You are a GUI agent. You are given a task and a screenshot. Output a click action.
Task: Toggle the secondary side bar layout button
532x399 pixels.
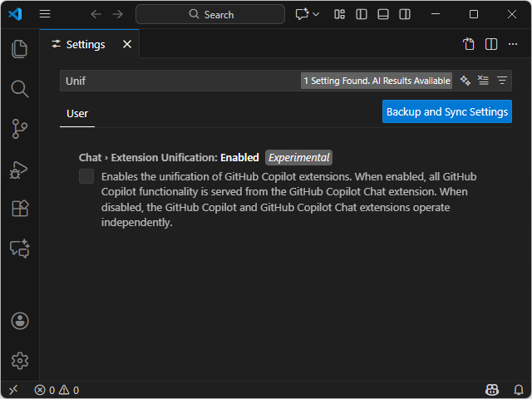[405, 14]
